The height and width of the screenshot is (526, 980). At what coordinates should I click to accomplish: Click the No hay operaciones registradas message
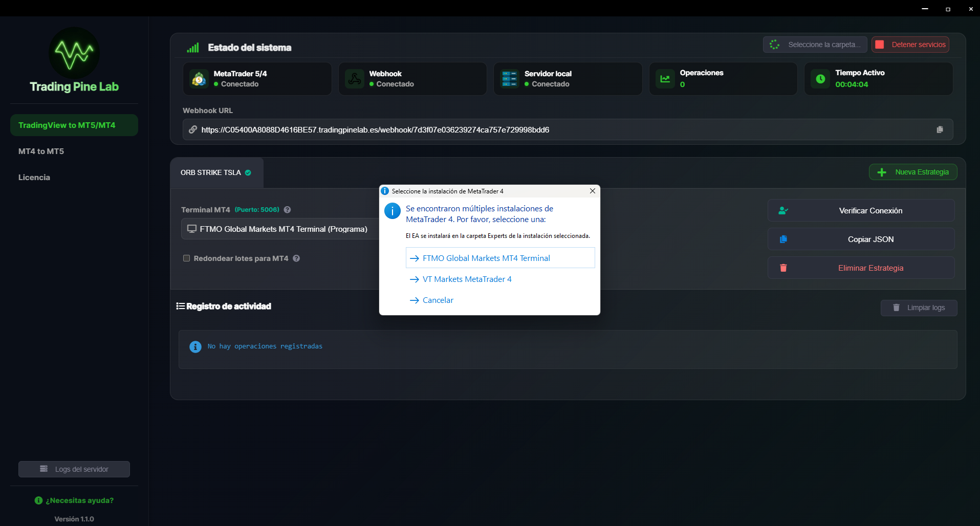(265, 346)
